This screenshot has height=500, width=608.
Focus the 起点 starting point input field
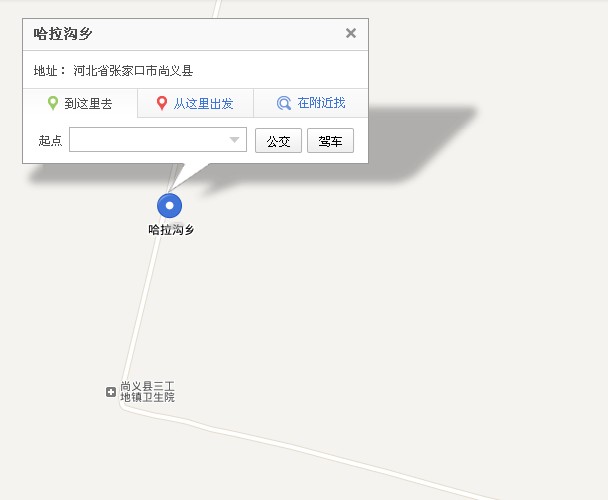pyautogui.click(x=158, y=140)
